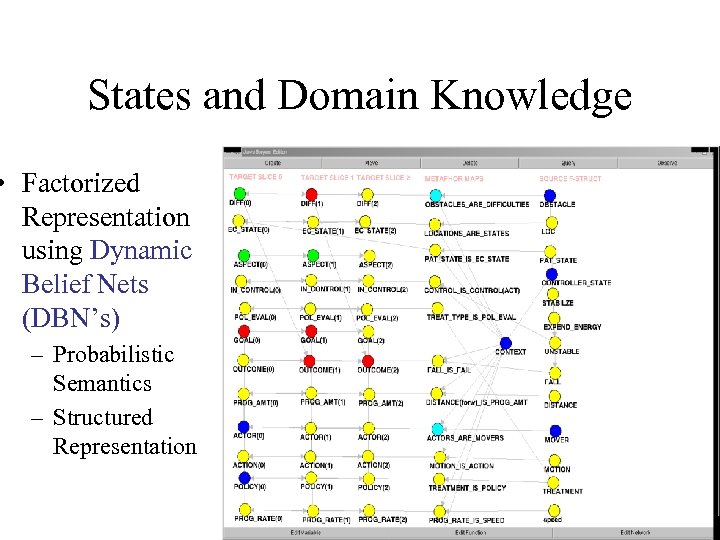Select the CONTROL_IS_CONTROL(ACT) node
The width and height of the screenshot is (720, 540).
tap(434, 281)
